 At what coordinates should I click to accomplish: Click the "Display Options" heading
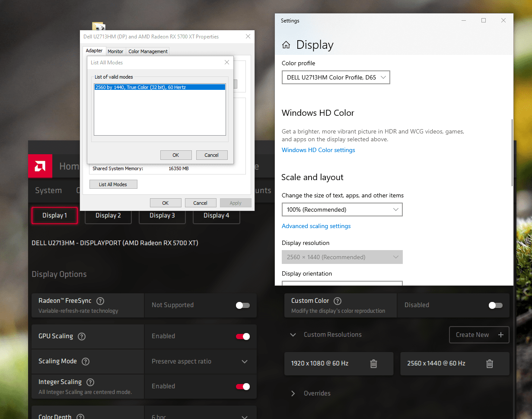[x=59, y=274]
